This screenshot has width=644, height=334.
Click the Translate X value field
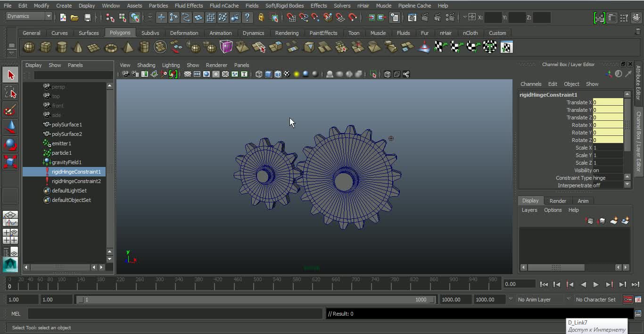pyautogui.click(x=608, y=102)
